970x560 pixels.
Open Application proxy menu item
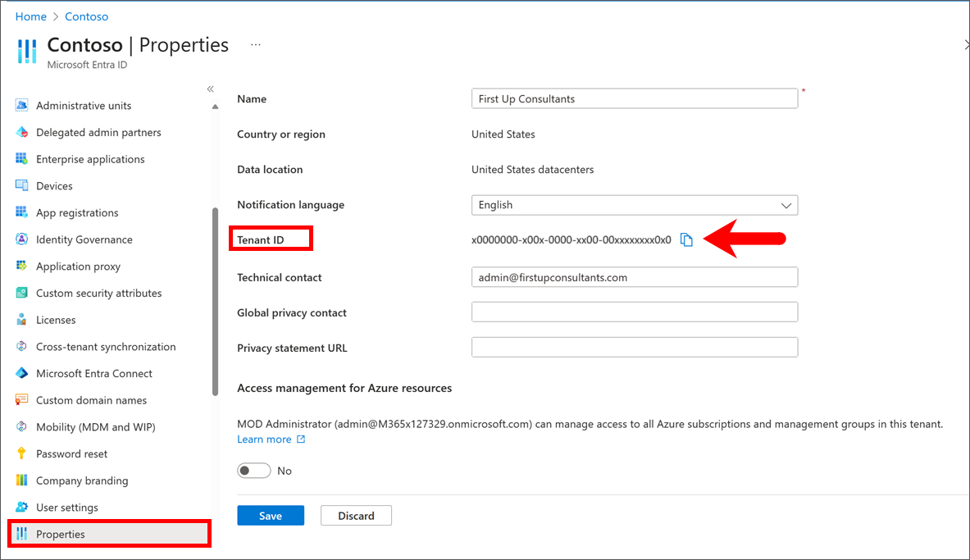(x=79, y=266)
